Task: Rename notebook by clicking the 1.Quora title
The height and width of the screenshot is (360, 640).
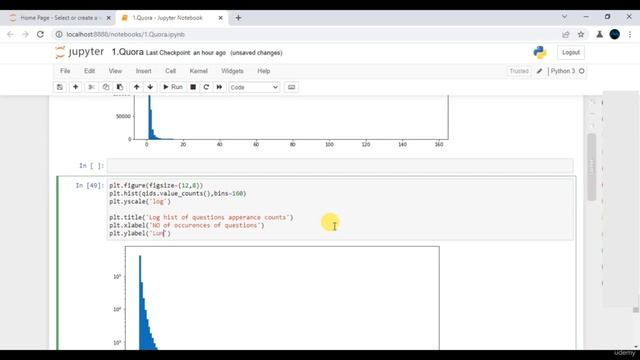Action: click(127, 52)
